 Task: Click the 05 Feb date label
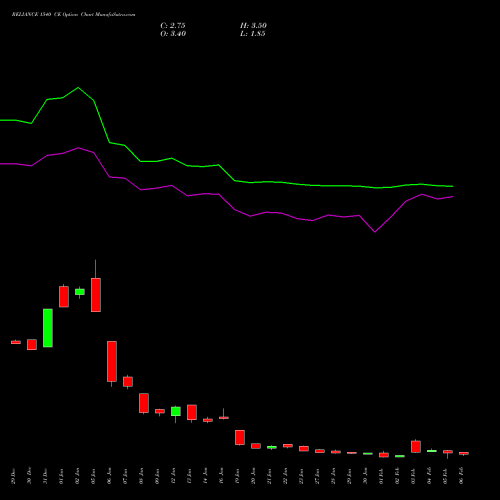pyautogui.click(x=445, y=476)
